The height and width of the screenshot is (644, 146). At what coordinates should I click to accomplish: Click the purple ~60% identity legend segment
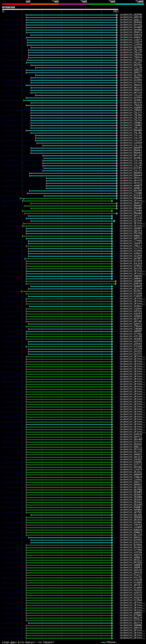73,4
